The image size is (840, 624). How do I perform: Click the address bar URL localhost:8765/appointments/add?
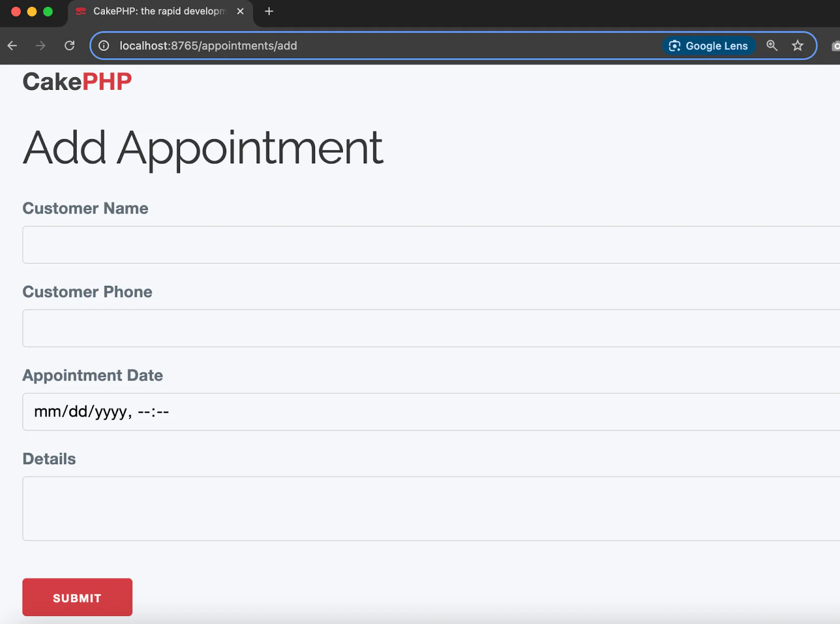208,46
